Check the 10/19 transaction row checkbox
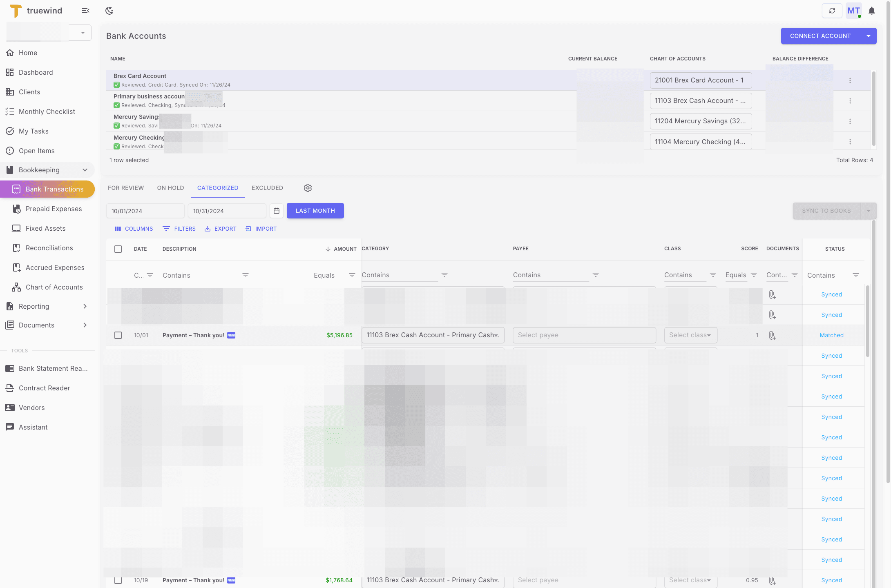Screen dimensions: 891x588 pos(118,580)
